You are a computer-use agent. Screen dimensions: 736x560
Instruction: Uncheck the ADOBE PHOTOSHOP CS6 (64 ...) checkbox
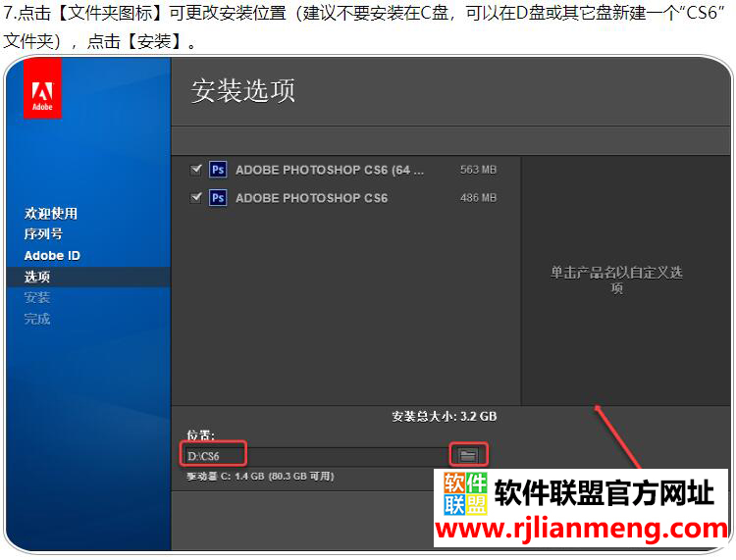196,170
